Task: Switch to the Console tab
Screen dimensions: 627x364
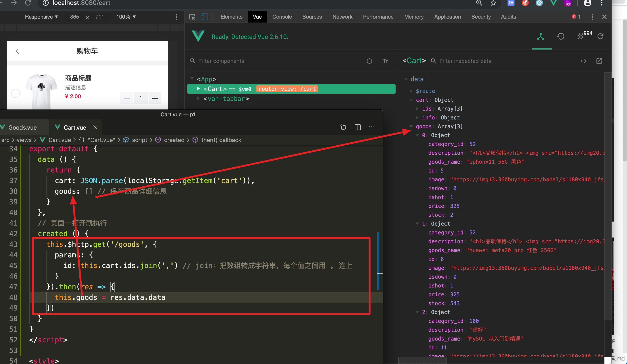Action: coord(282,17)
